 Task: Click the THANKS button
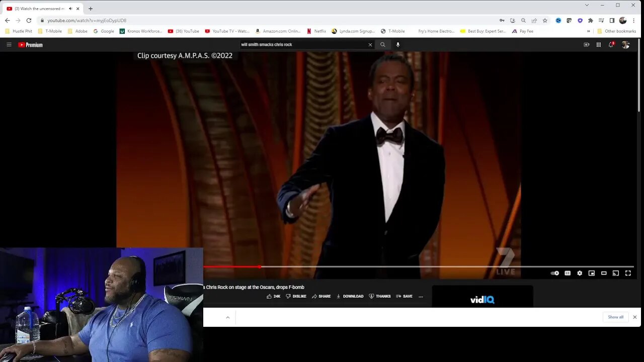pyautogui.click(x=380, y=296)
